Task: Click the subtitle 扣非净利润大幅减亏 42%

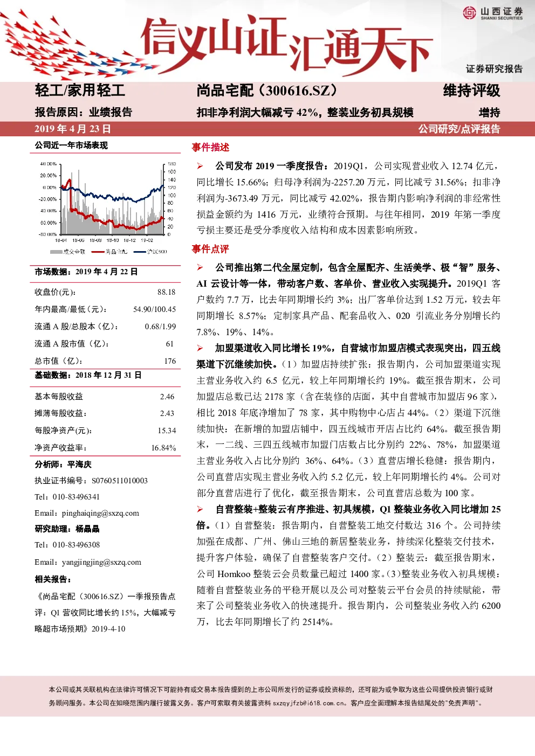Action: pos(258,113)
